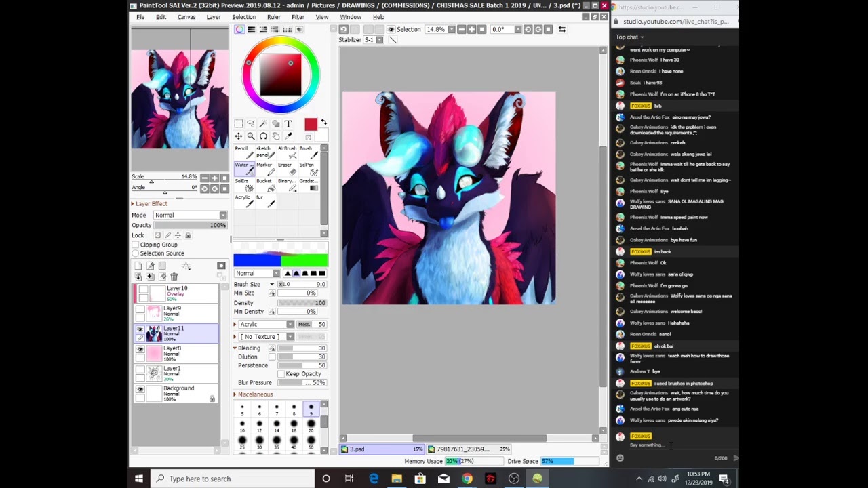Activate the rectangular selection tool
868x488 pixels.
(238, 124)
